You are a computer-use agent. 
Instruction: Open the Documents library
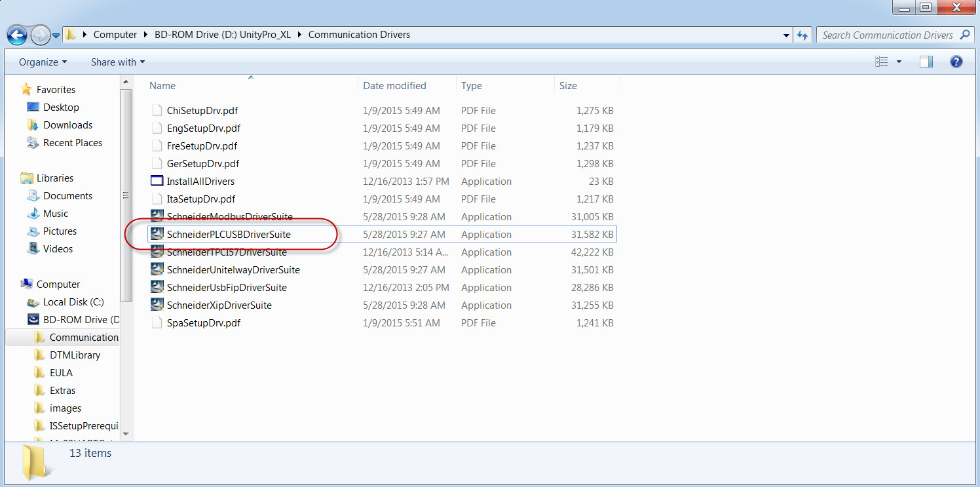click(x=67, y=195)
